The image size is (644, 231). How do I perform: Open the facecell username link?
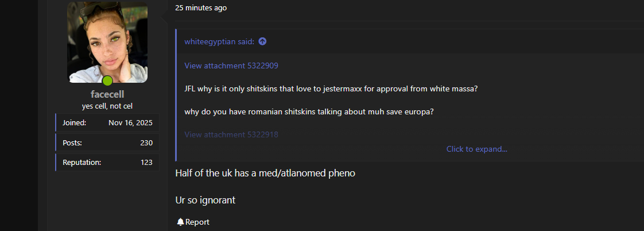(x=107, y=95)
